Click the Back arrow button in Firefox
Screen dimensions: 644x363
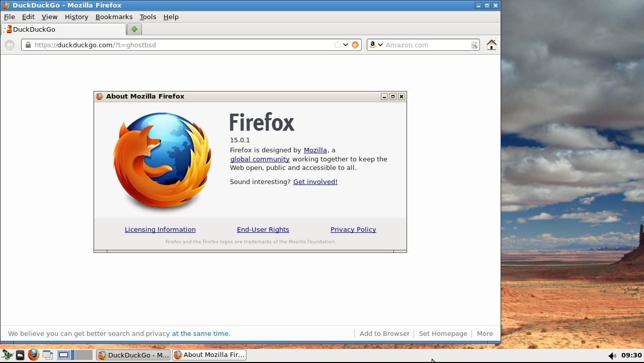(10, 45)
